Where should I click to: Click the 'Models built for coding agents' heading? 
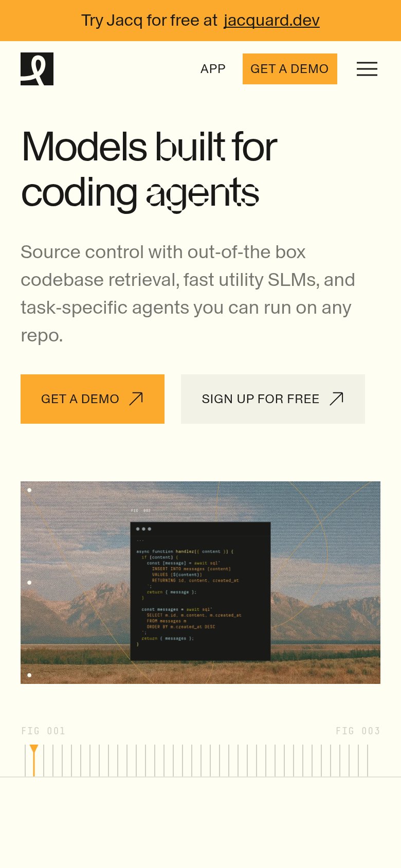pyautogui.click(x=149, y=170)
